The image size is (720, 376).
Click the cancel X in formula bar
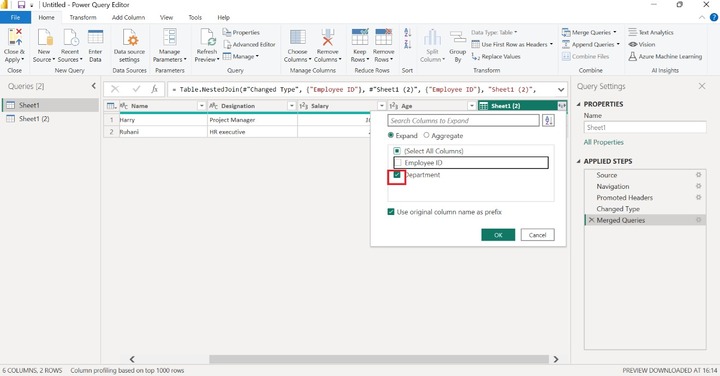pos(115,89)
